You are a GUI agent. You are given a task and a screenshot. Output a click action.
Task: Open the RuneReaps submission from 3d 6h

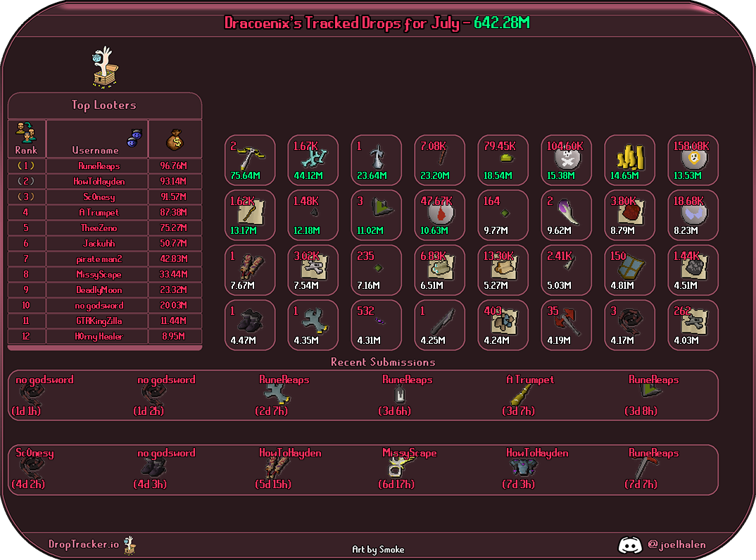405,395
